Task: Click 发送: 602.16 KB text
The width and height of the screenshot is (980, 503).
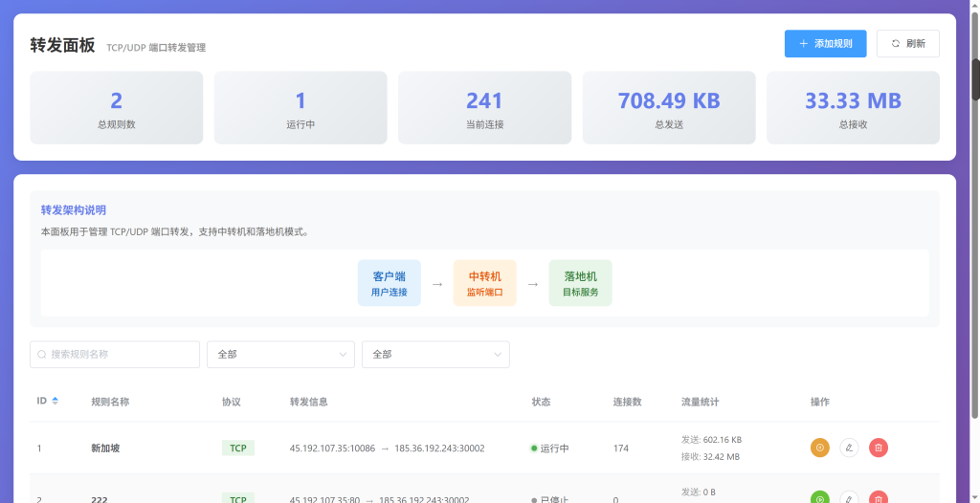Action: click(x=711, y=439)
